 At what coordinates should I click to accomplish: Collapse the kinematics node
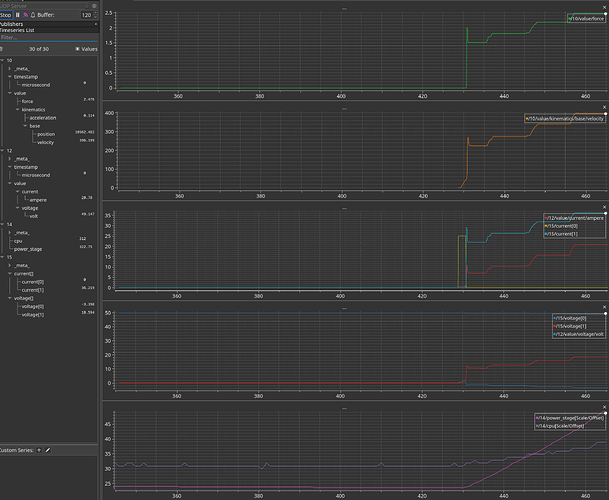pyautogui.click(x=17, y=110)
